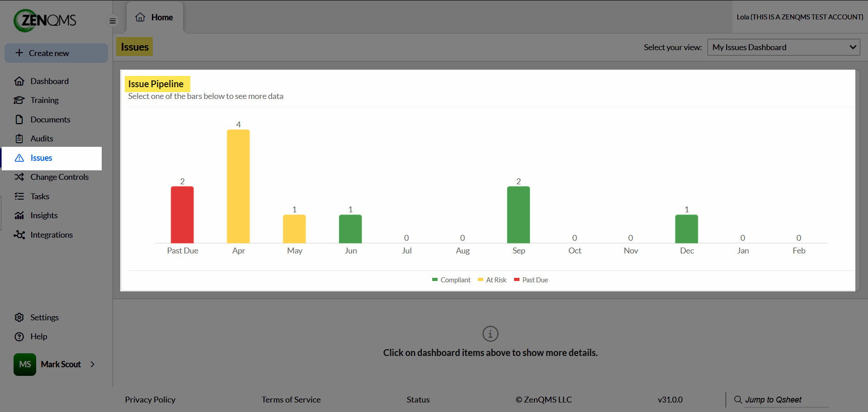Viewport: 868px width, 412px height.
Task: Click the Audits clipboard icon
Action: pos(19,139)
